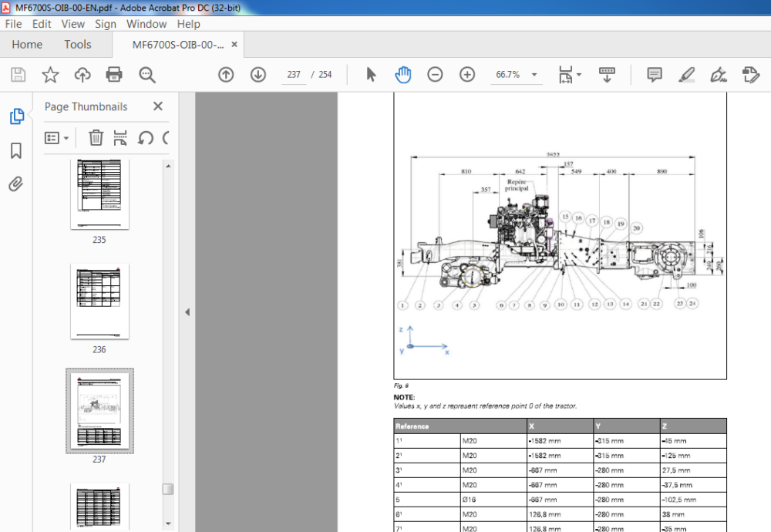Click the thumbnails scrollbar handle
The height and width of the screenshot is (532, 771).
pos(167,490)
